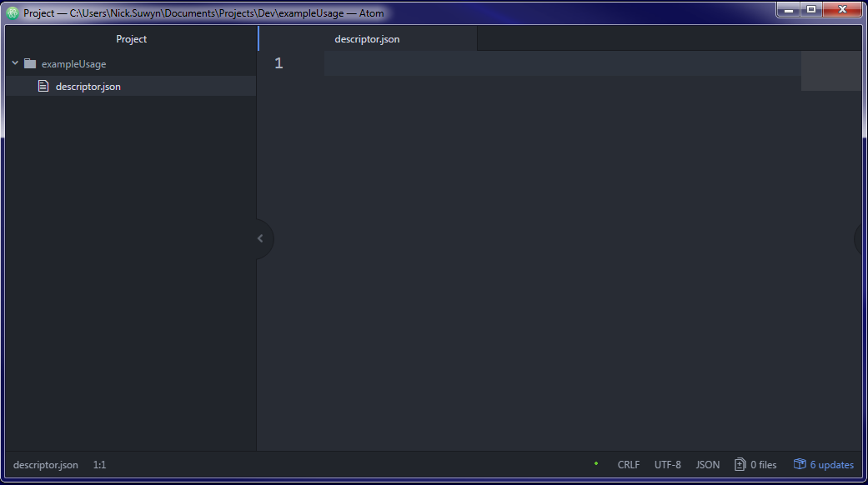Hide the tree view with collapse arrow
This screenshot has height=485, width=868.
260,238
